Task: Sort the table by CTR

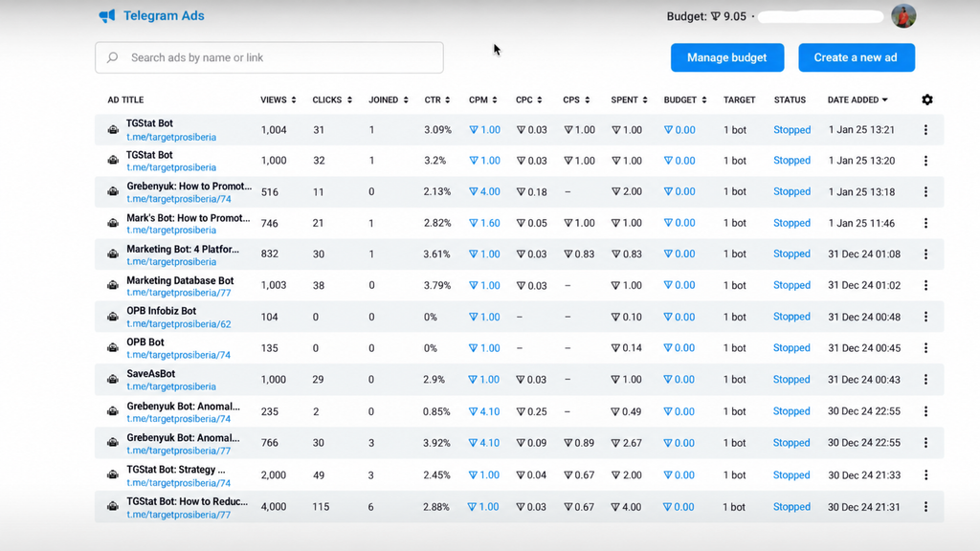Action: click(436, 99)
